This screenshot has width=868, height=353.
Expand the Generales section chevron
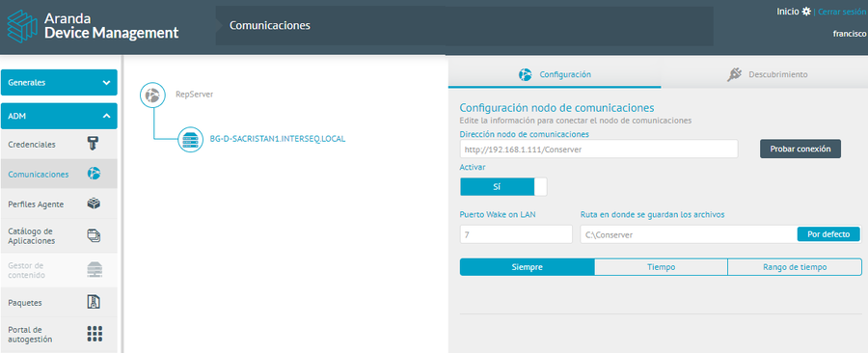pyautogui.click(x=106, y=82)
